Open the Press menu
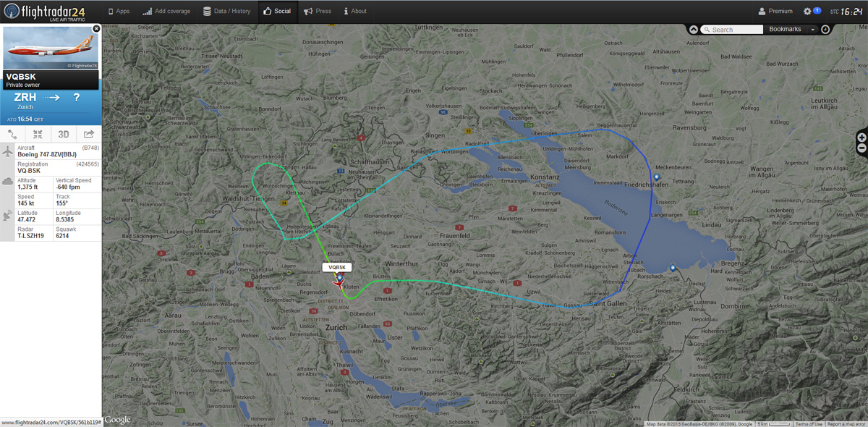 click(x=318, y=11)
